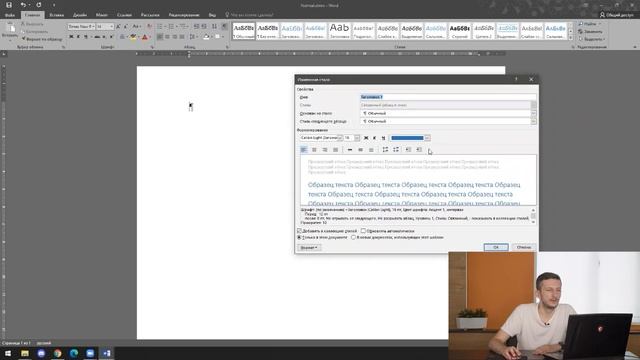Click bulleted list icon in ribbon
The image size is (640, 360).
coord(160,27)
